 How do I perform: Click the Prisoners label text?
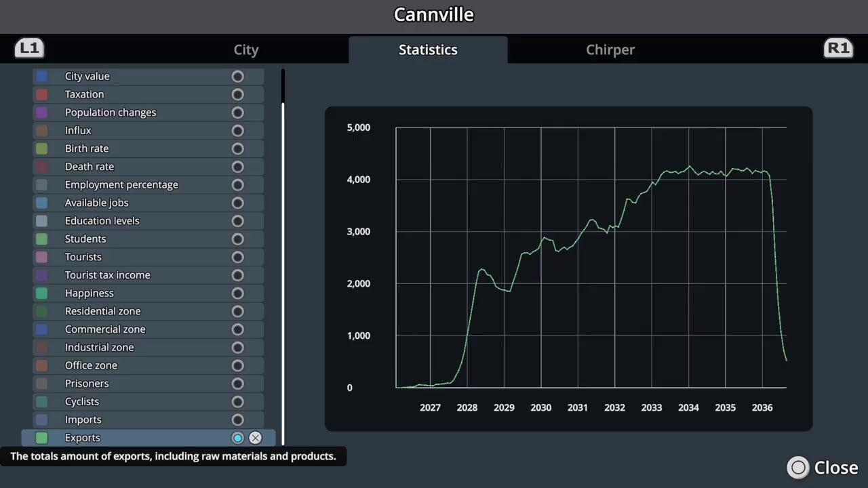tap(87, 384)
